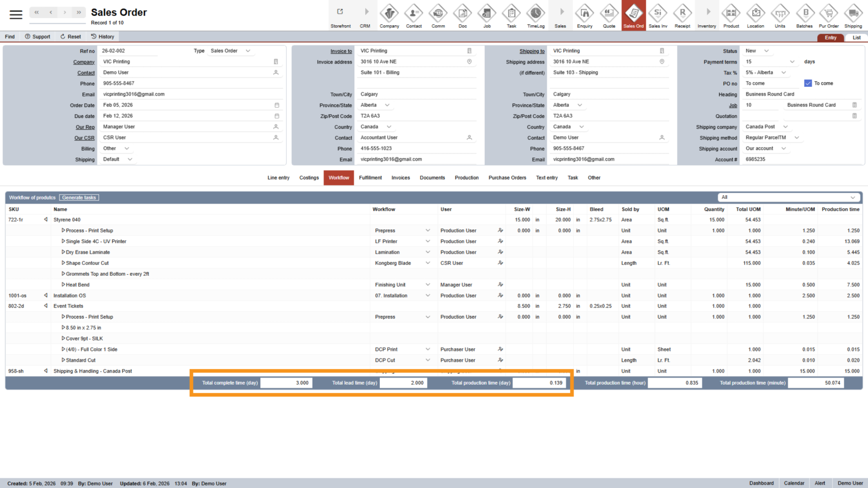The height and width of the screenshot is (488, 868).
Task: Open the workflow filter All dropdown
Action: [852, 197]
